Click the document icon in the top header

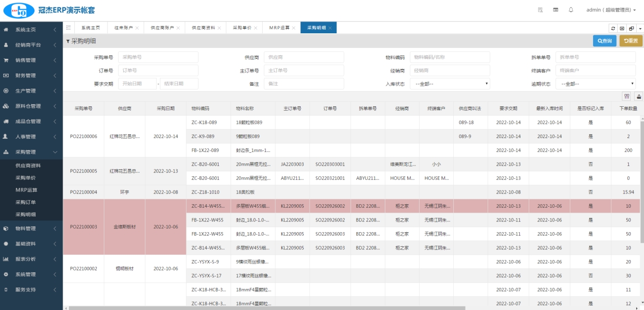pos(540,10)
